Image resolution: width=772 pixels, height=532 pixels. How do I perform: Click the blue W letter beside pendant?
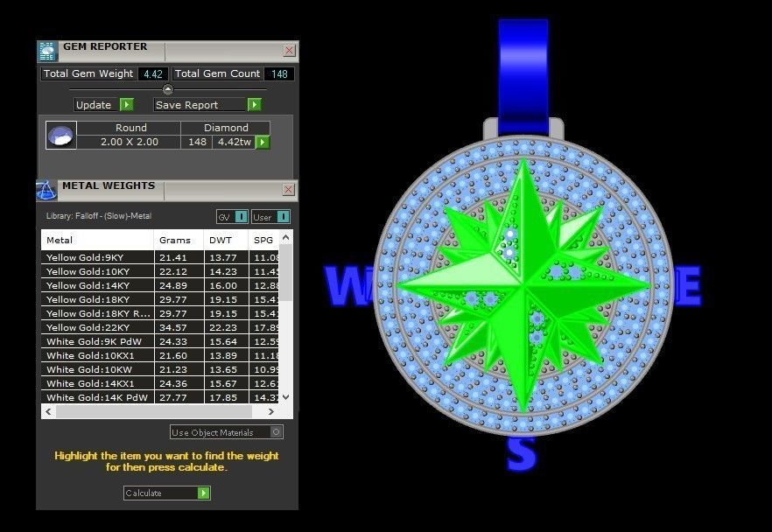click(x=350, y=286)
